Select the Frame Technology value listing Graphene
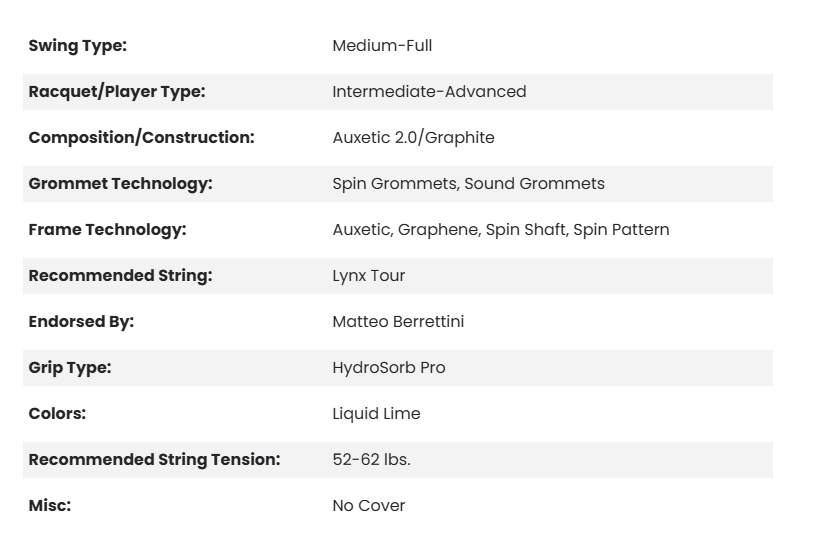This screenshot has height=539, width=819. [500, 230]
